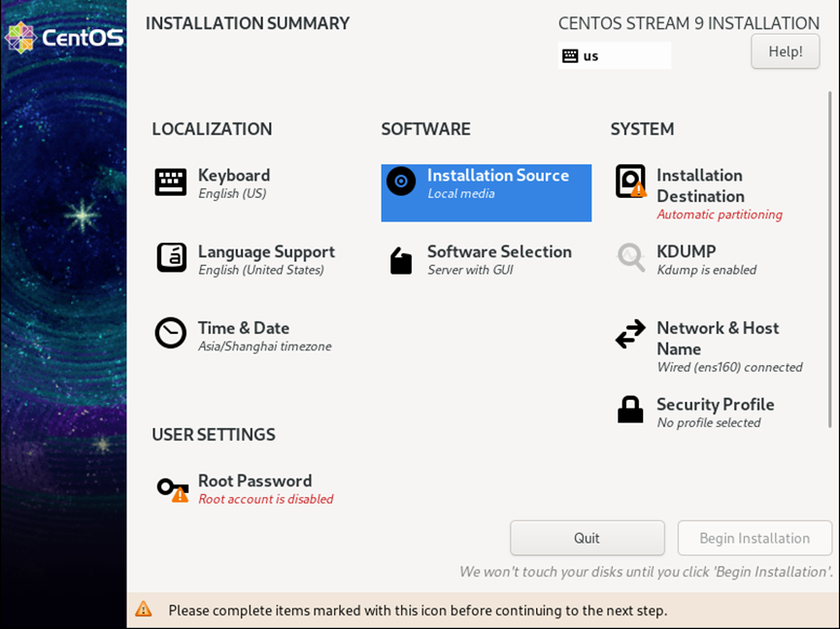Open the Software Selection package icon
840x629 pixels.
[x=401, y=261]
